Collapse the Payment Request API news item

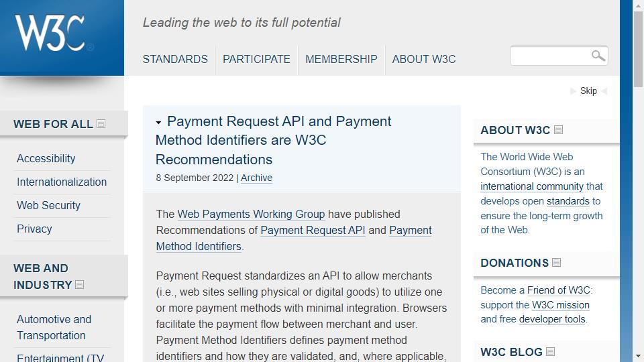click(x=158, y=122)
